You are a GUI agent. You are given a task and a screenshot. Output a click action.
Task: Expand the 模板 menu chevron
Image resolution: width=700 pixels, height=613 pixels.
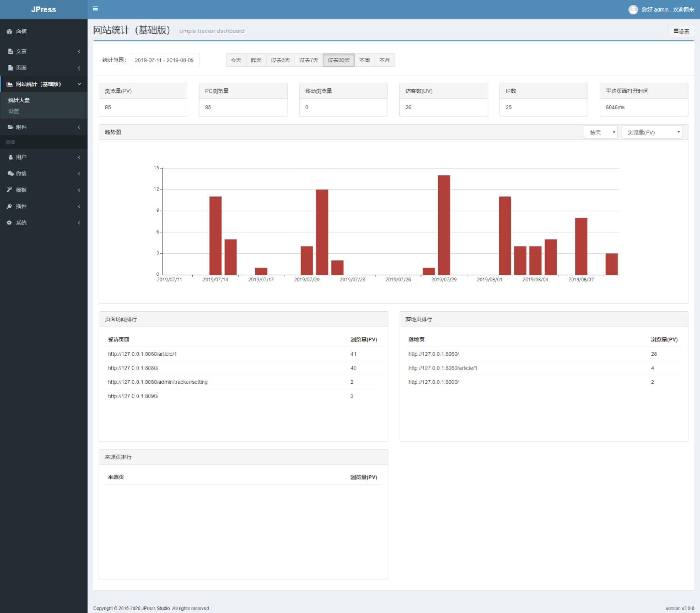79,190
